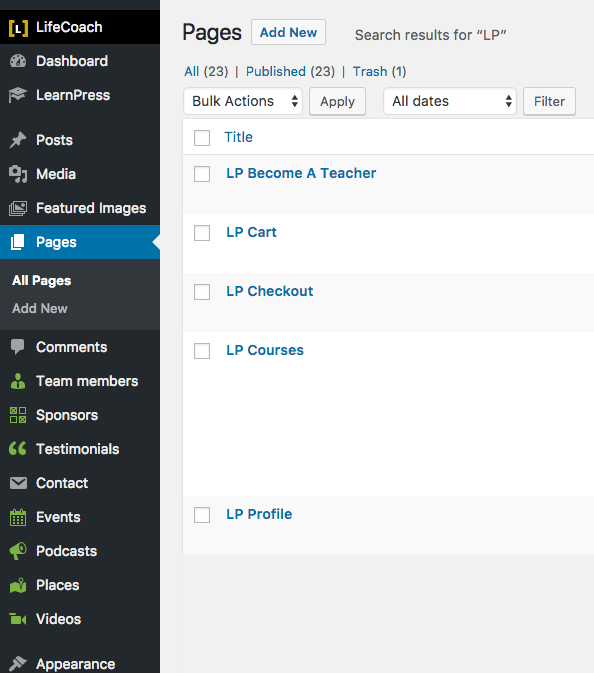Click the Posts pushpin icon

pos(18,140)
